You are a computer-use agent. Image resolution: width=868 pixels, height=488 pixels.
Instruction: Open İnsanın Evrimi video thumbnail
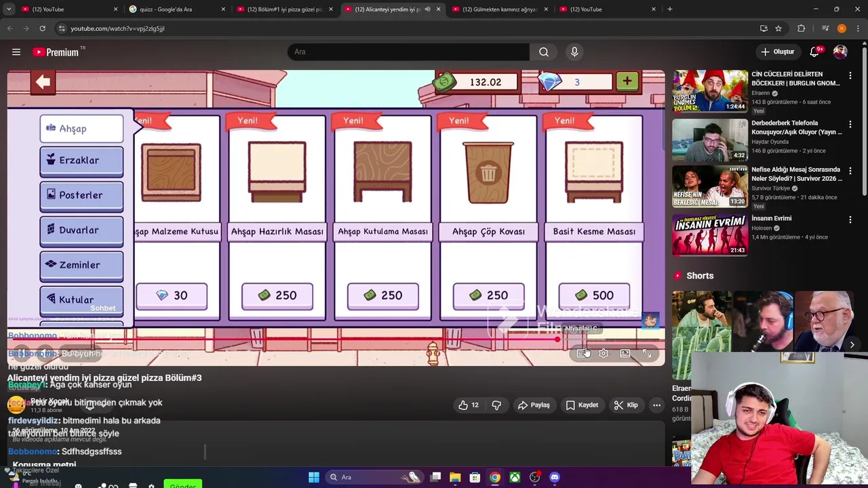[x=710, y=235]
